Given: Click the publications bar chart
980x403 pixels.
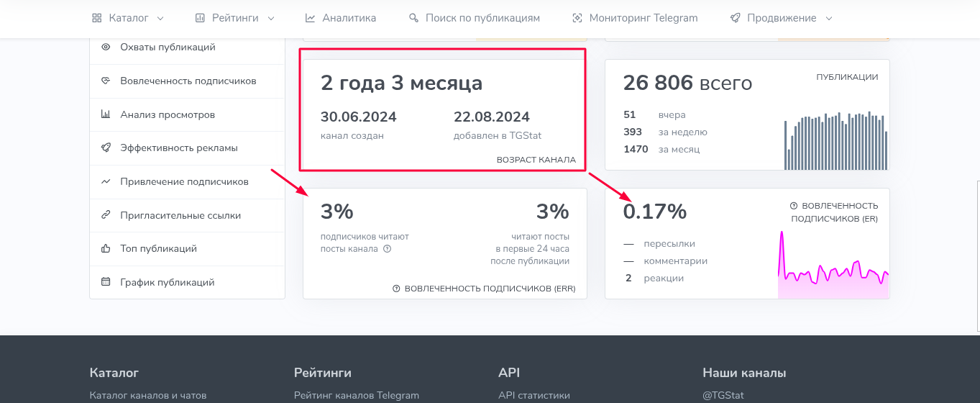Looking at the screenshot, I should point(836,140).
